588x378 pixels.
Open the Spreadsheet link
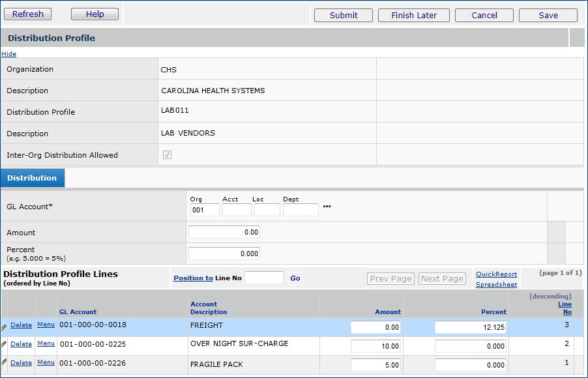(496, 285)
